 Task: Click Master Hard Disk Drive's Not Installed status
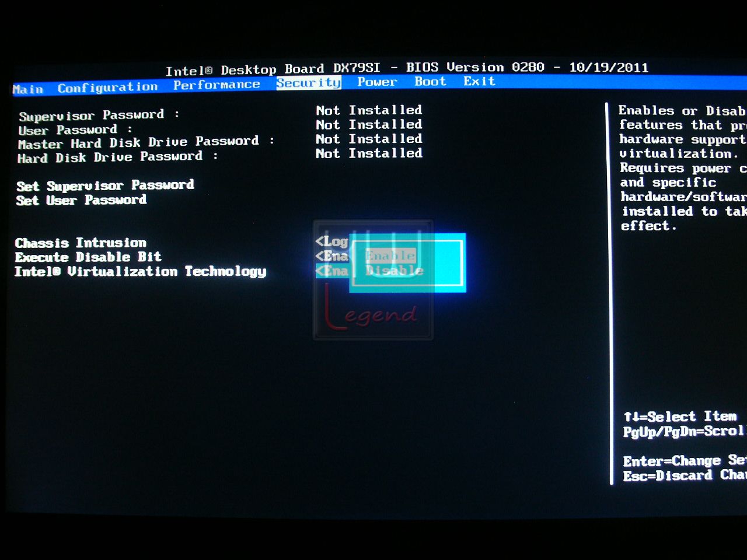(x=369, y=139)
